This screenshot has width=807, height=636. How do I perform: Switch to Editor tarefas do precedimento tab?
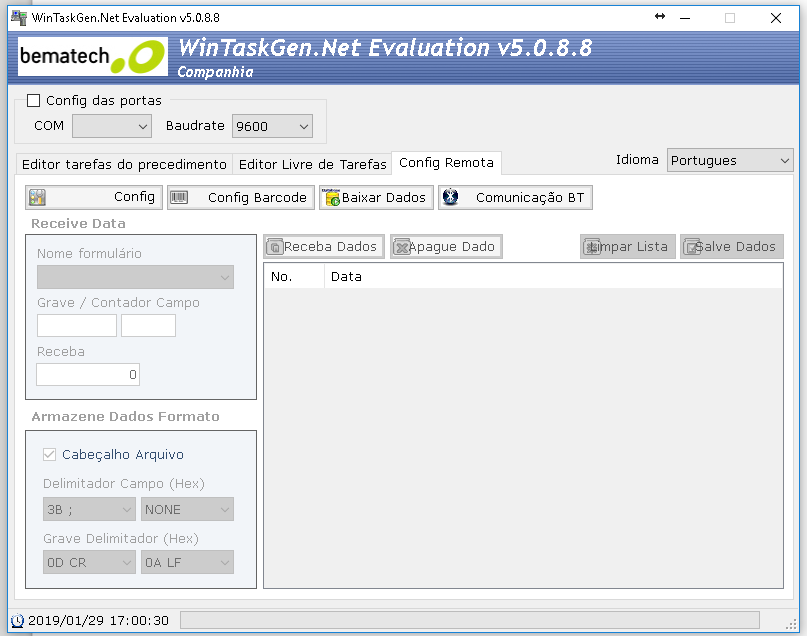pyautogui.click(x=124, y=165)
